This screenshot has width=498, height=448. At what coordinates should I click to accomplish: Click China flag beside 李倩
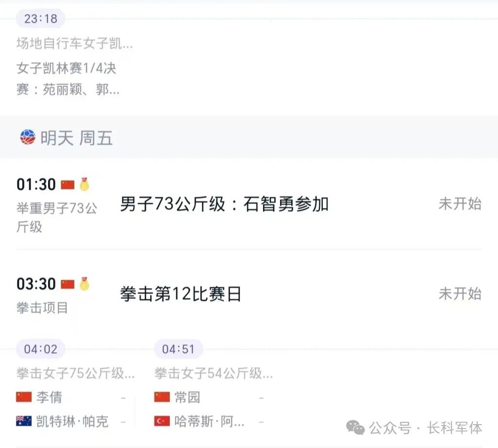pyautogui.click(x=24, y=397)
